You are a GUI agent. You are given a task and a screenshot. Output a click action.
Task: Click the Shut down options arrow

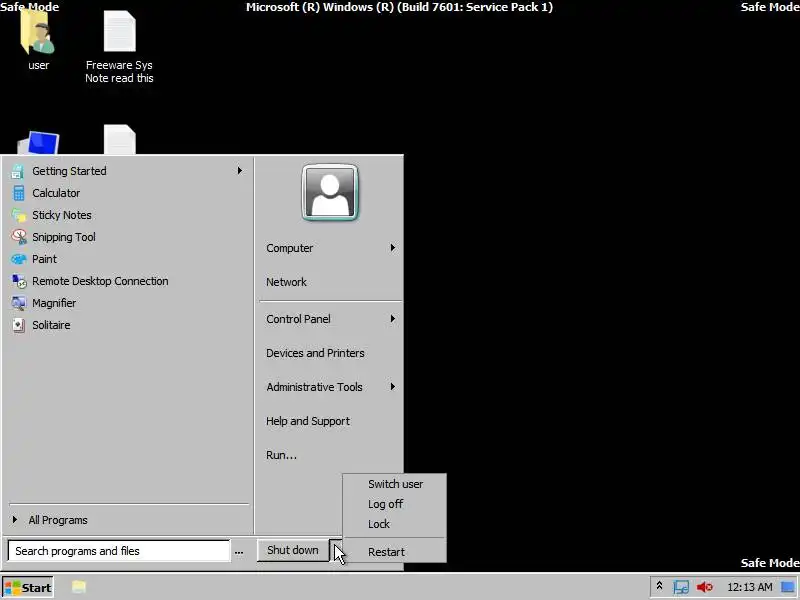click(337, 550)
